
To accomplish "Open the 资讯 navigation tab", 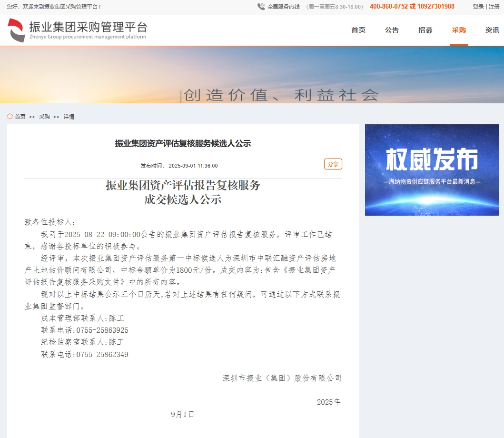I will click(x=492, y=30).
